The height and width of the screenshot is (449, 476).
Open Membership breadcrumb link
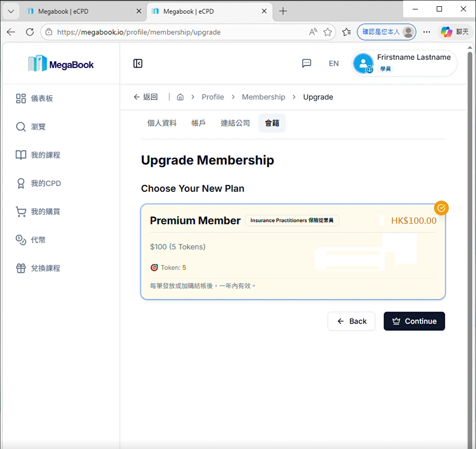click(x=263, y=97)
